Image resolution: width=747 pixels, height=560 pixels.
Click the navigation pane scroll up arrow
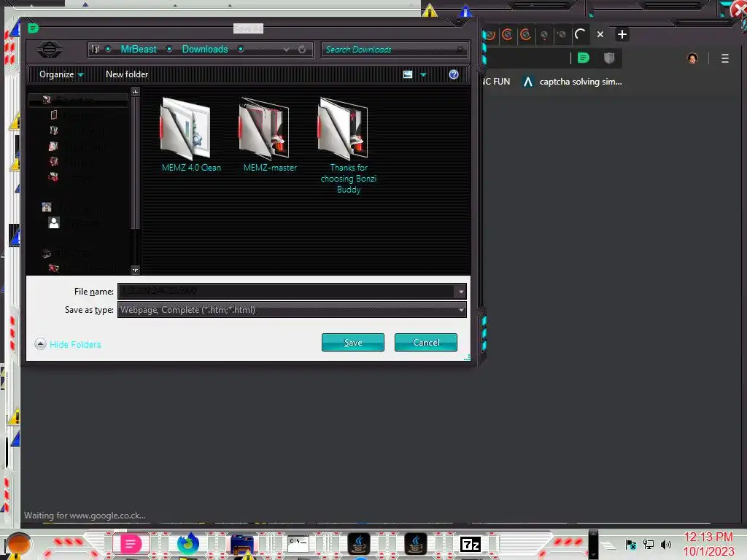[x=135, y=91]
